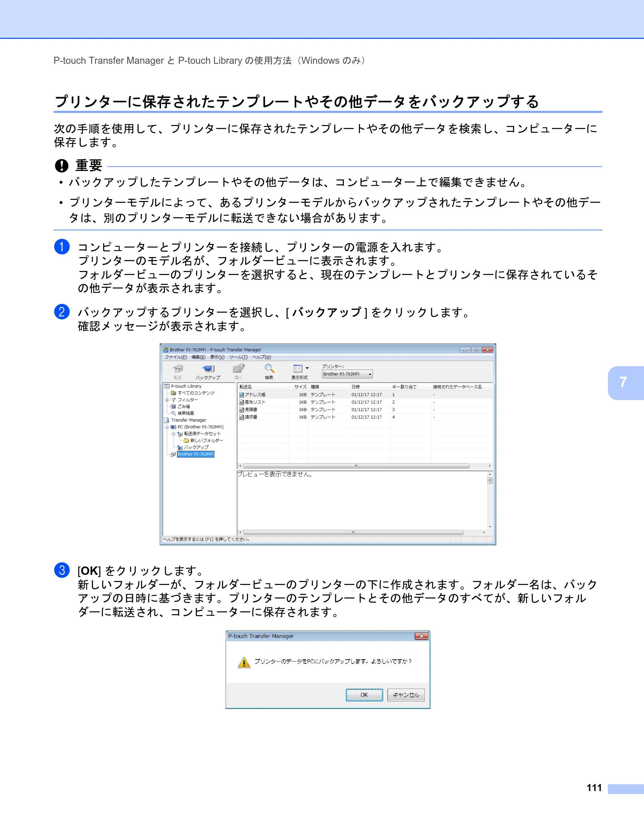644x832 pixels.
Task: Click the 客先リスト template file icon
Action: click(241, 402)
